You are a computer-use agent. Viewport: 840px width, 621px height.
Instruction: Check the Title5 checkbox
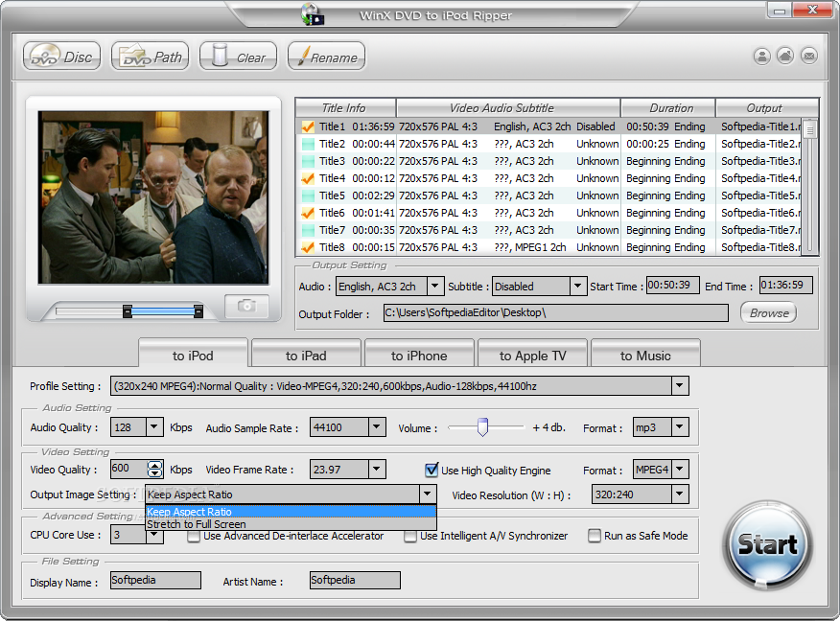(308, 195)
